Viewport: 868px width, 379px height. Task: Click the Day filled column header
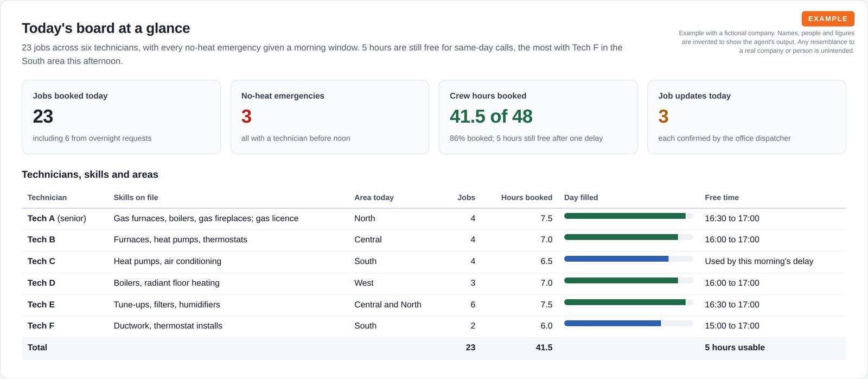pos(581,198)
